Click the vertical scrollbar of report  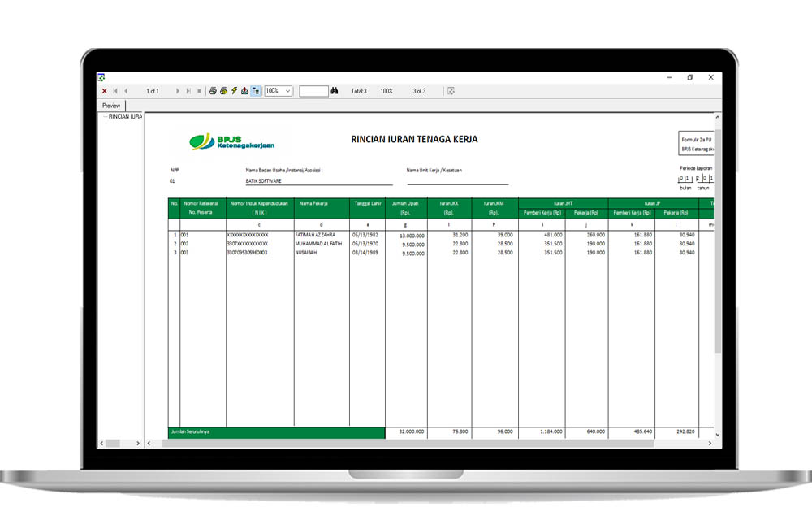point(717,244)
